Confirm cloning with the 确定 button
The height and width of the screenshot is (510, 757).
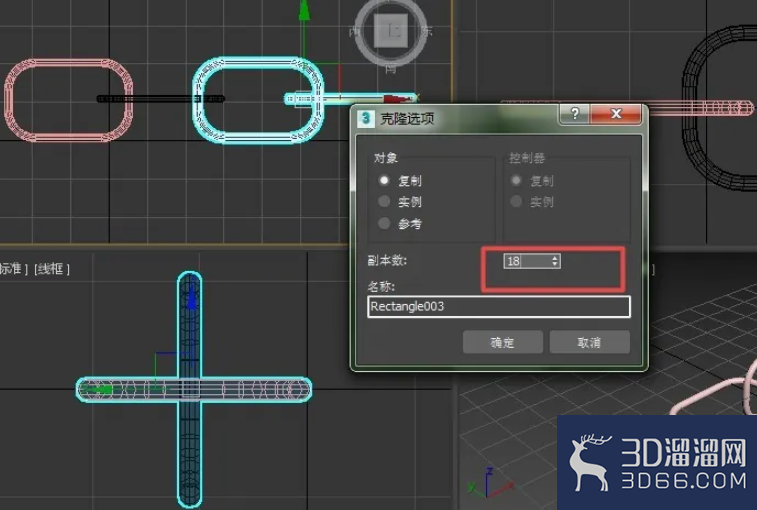tap(503, 342)
